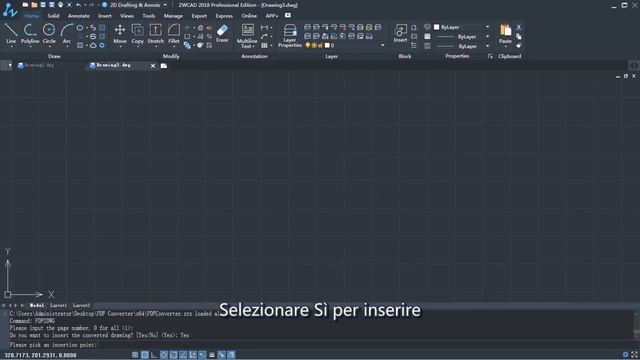Screen dimensions: 640x360
Task: Open the Express ribbon tab
Action: click(x=224, y=16)
